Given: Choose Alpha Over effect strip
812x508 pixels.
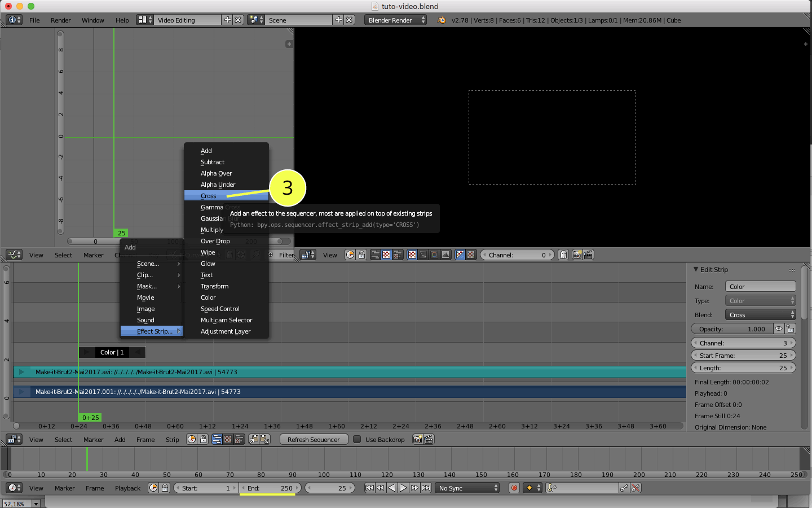Looking at the screenshot, I should (226, 173).
